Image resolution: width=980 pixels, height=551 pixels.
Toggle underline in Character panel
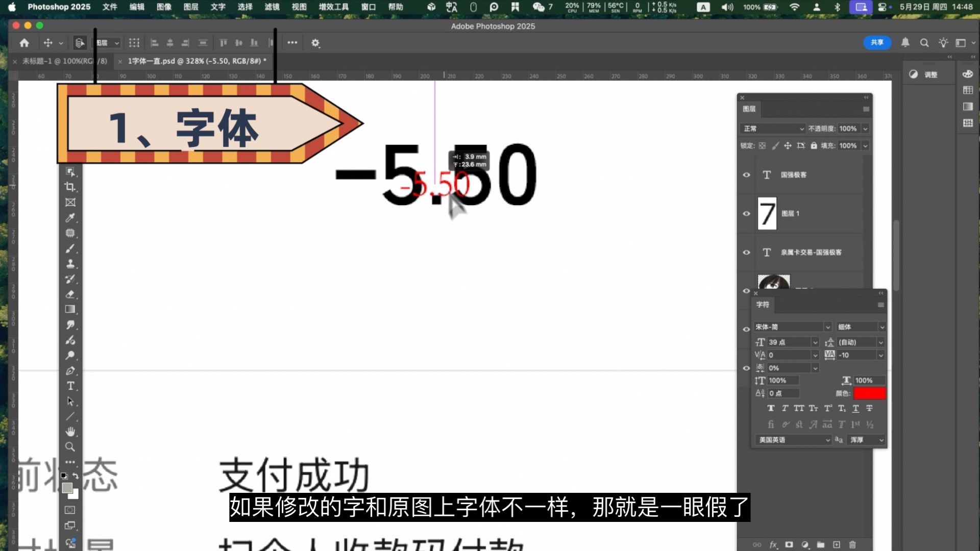pos(856,409)
